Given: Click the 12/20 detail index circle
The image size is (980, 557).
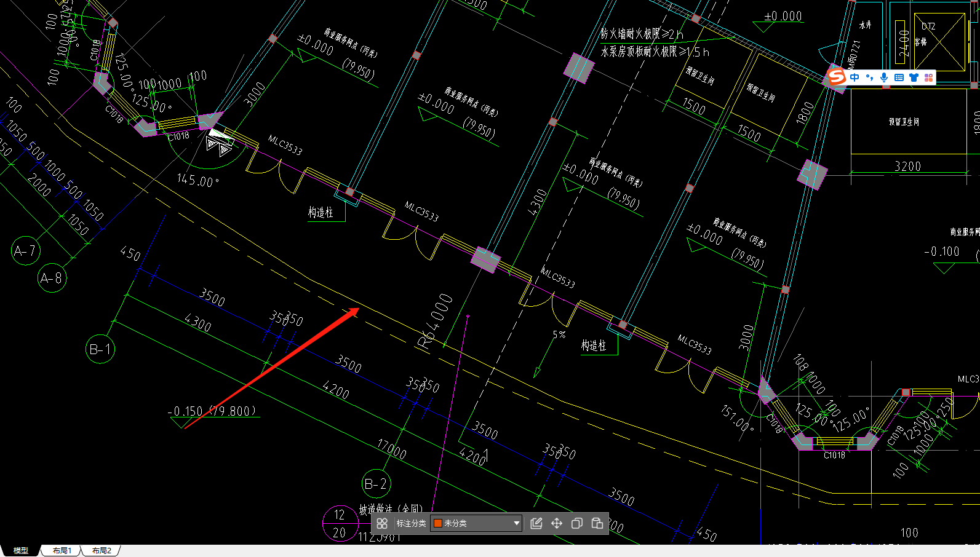Looking at the screenshot, I should [340, 524].
